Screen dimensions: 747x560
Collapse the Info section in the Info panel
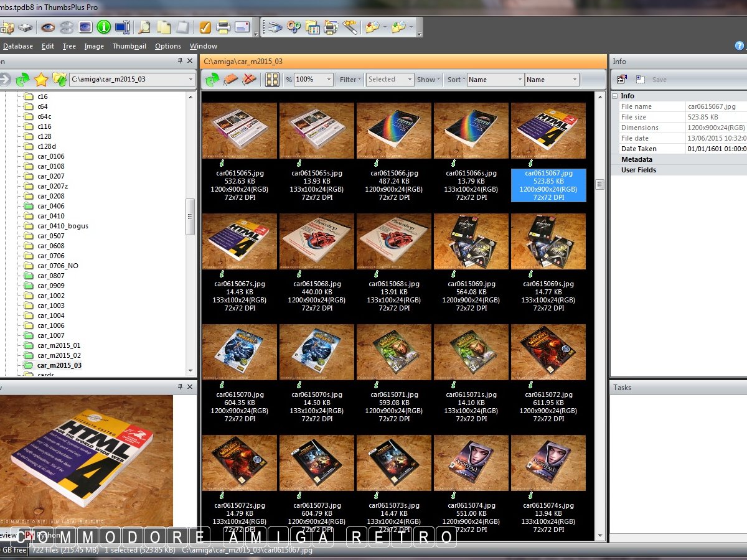615,96
